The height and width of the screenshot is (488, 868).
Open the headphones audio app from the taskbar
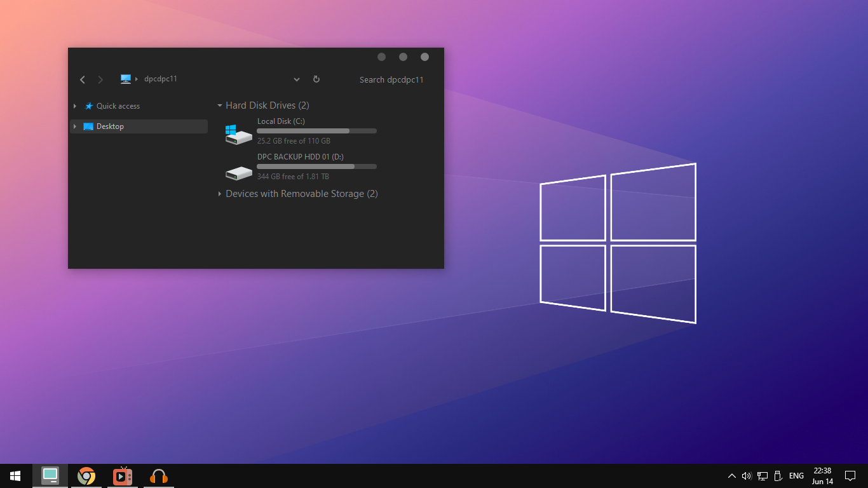(158, 475)
